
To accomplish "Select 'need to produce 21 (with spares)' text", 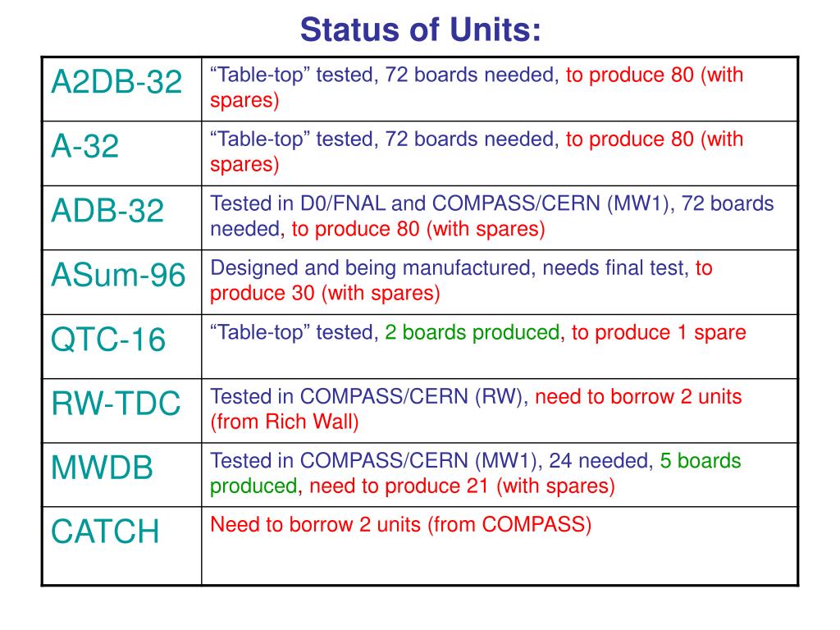I will (462, 486).
